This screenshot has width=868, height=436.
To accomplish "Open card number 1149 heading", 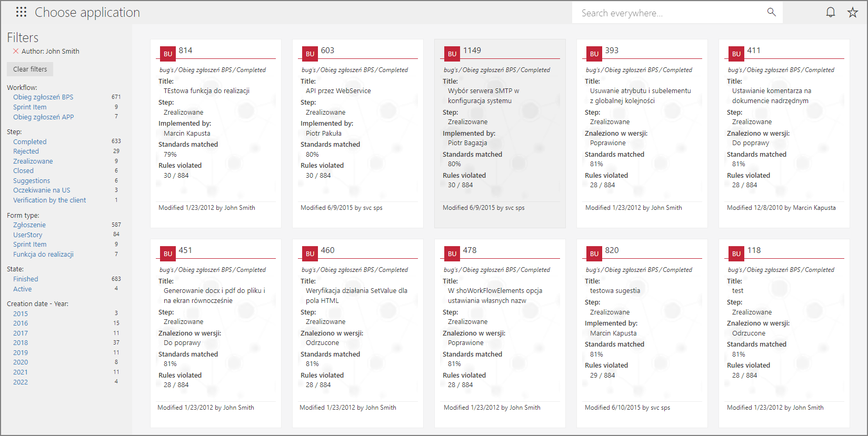I will (x=472, y=50).
